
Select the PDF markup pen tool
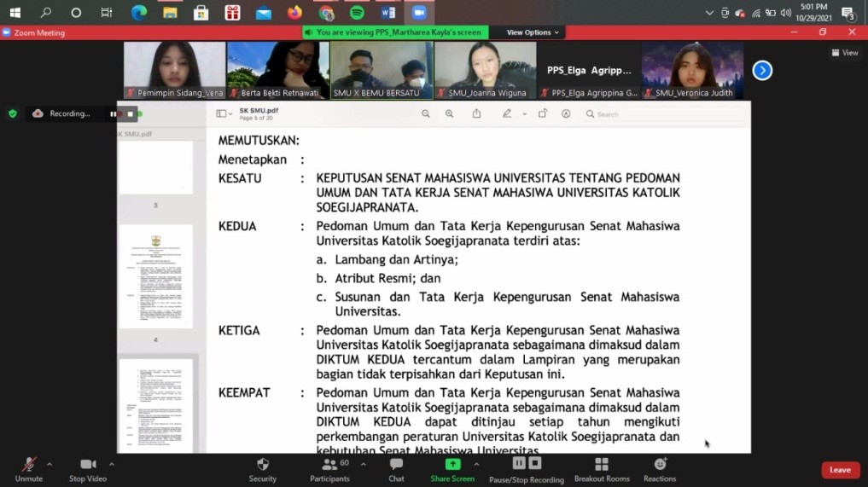point(506,114)
